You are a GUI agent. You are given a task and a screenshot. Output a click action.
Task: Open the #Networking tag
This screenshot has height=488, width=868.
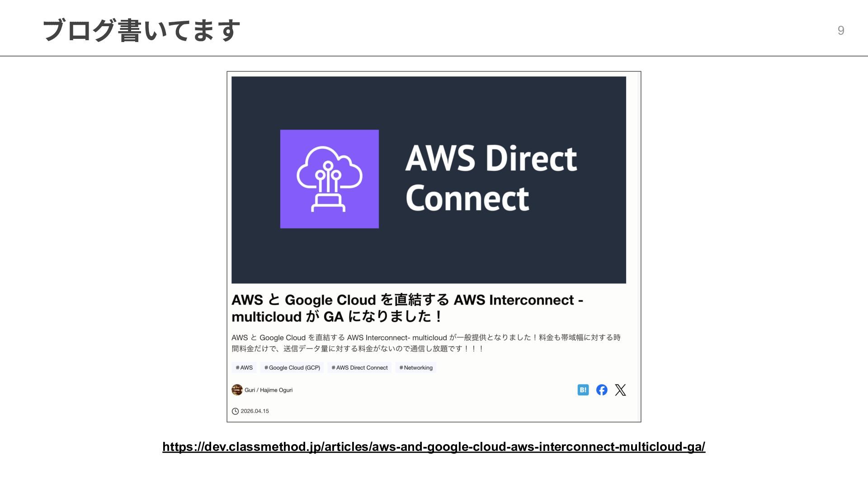416,368
